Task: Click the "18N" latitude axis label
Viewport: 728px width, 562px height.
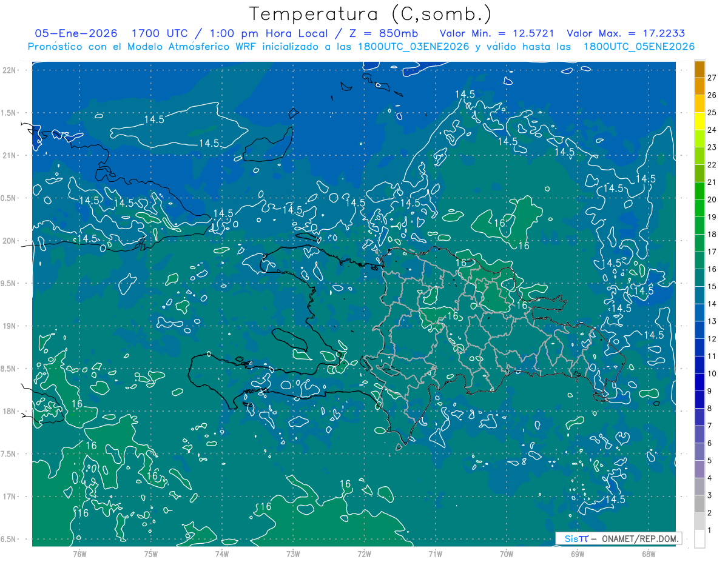Action: click(10, 411)
